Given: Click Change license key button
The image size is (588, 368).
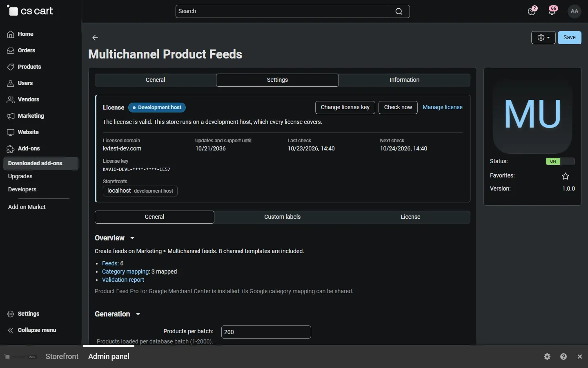Looking at the screenshot, I should [345, 108].
